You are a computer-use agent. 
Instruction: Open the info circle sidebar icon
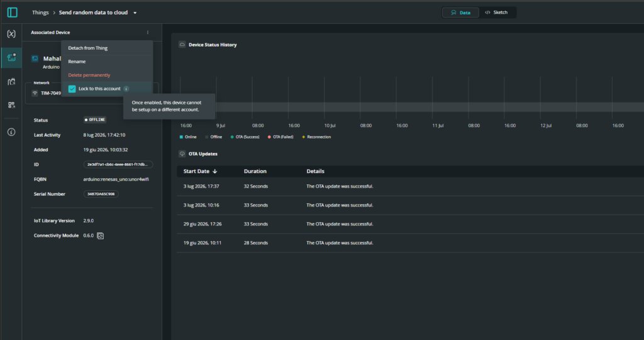11,132
